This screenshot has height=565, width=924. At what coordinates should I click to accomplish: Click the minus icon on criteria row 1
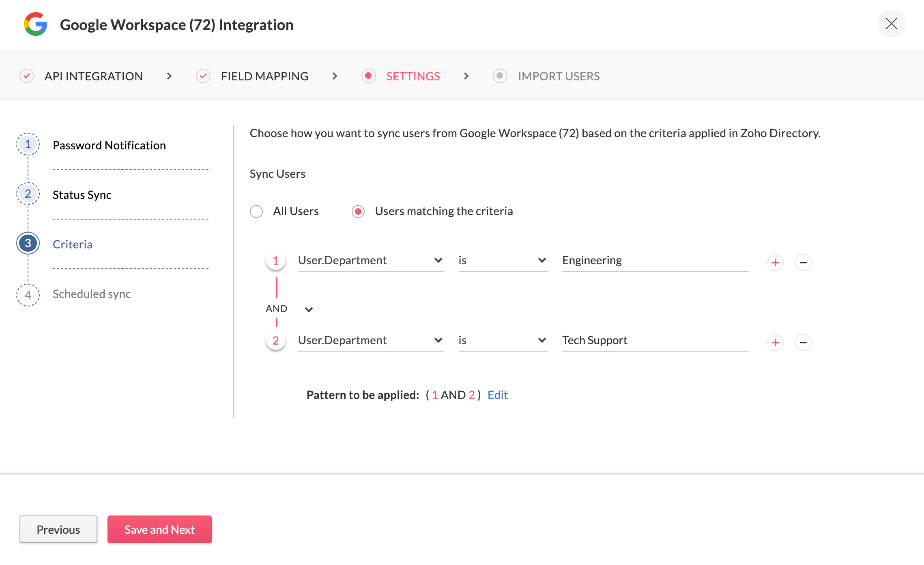803,263
